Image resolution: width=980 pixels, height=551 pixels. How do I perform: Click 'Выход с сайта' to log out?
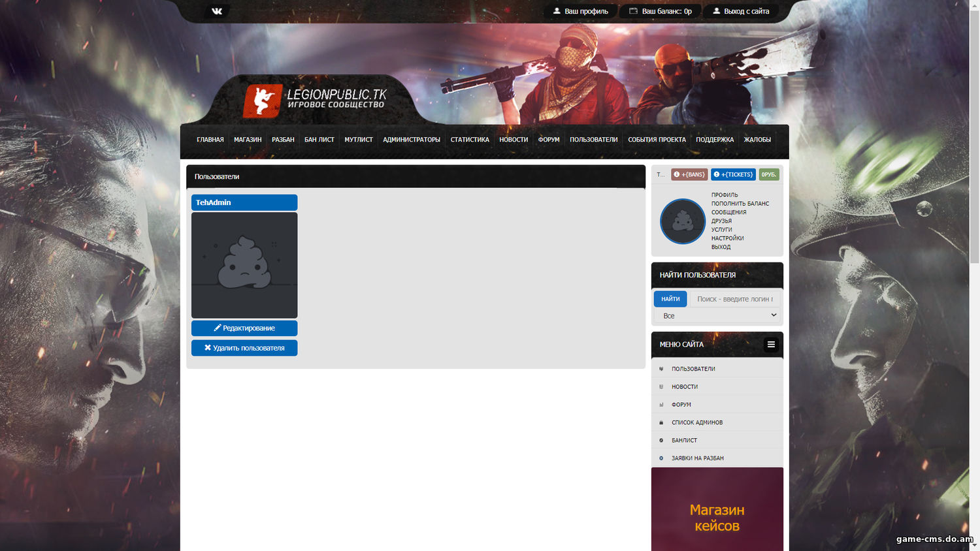pyautogui.click(x=741, y=11)
